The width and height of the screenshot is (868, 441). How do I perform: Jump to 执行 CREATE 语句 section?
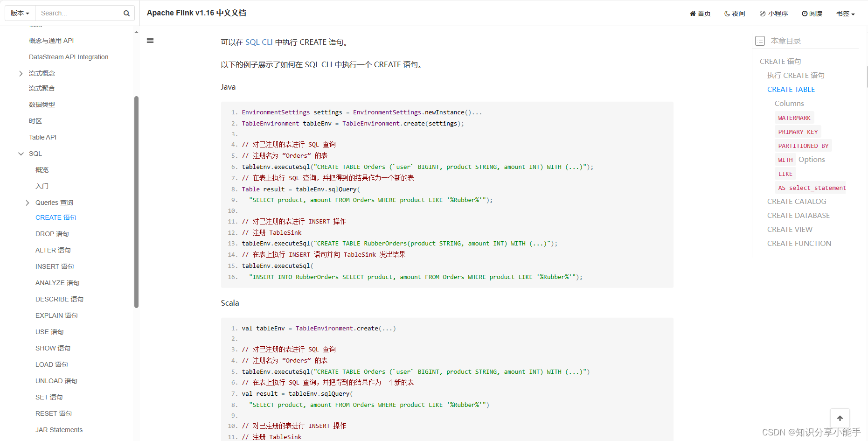796,76
